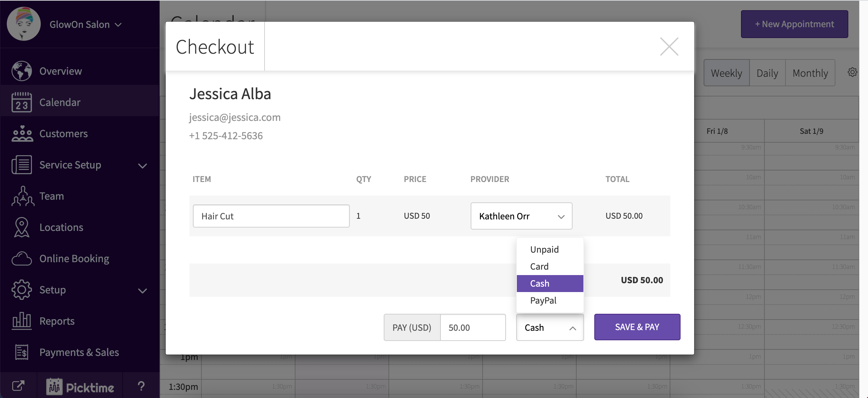868x398 pixels.
Task: Open calendar settings gear icon
Action: (x=852, y=72)
